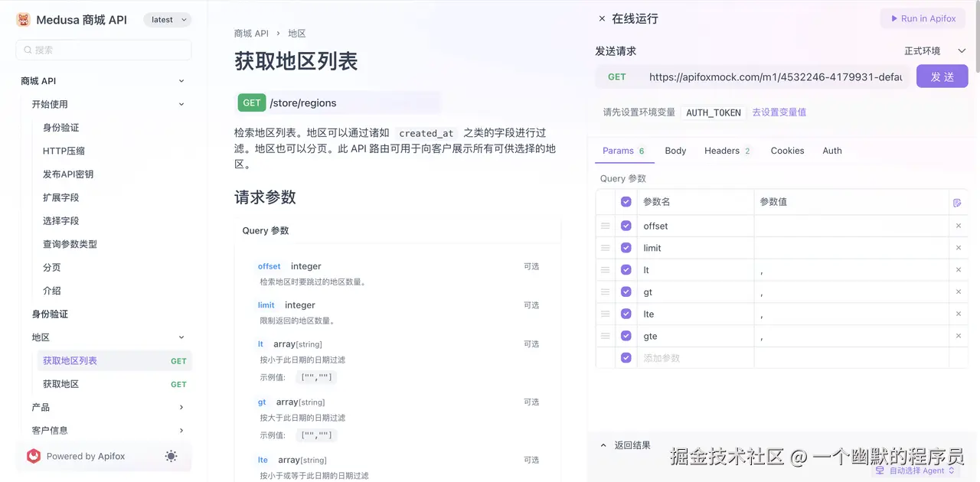
Task: Click the Apifox flame logo in sidebar footer
Action: pyautogui.click(x=33, y=455)
